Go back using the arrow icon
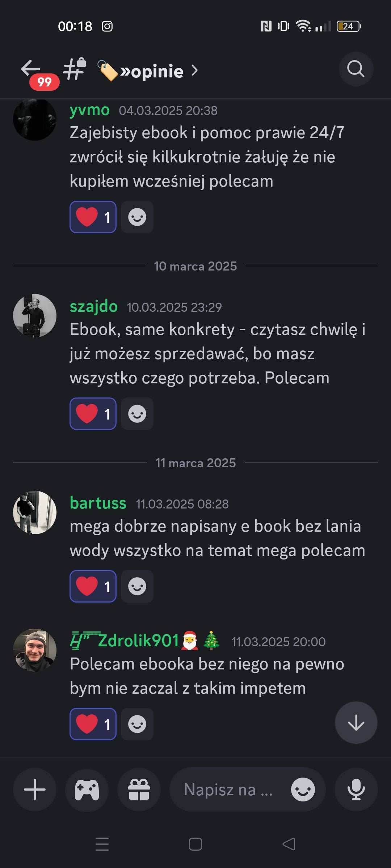Screen dimensions: 391x868 tap(30, 69)
